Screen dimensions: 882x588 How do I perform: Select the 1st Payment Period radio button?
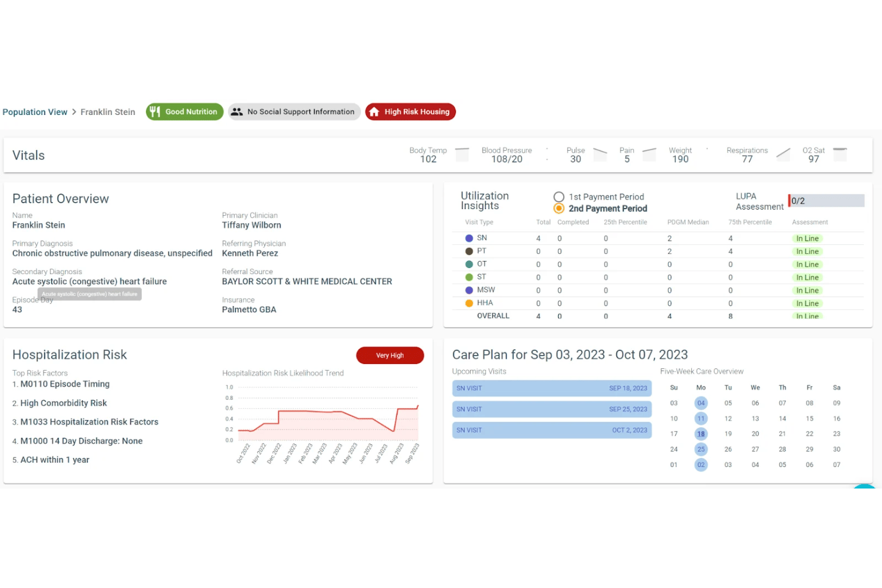[559, 197]
